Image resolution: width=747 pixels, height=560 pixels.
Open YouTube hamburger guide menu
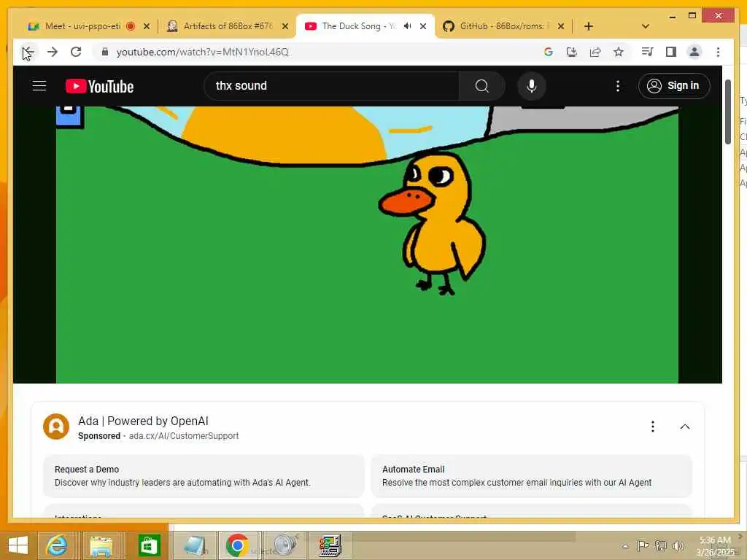[39, 86]
